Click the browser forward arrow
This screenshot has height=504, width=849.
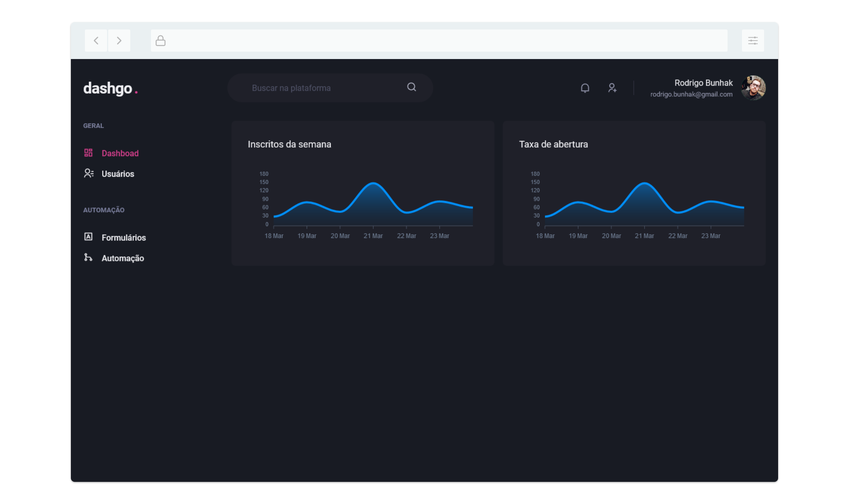pyautogui.click(x=119, y=41)
